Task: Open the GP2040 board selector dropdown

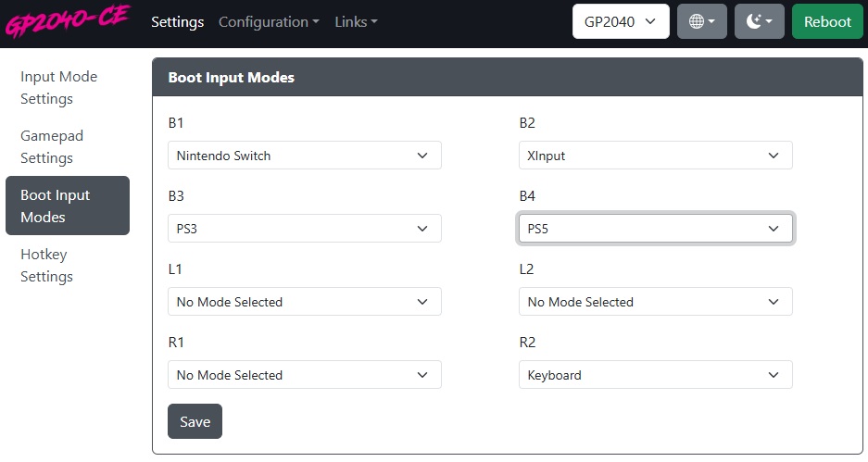Action: point(621,21)
